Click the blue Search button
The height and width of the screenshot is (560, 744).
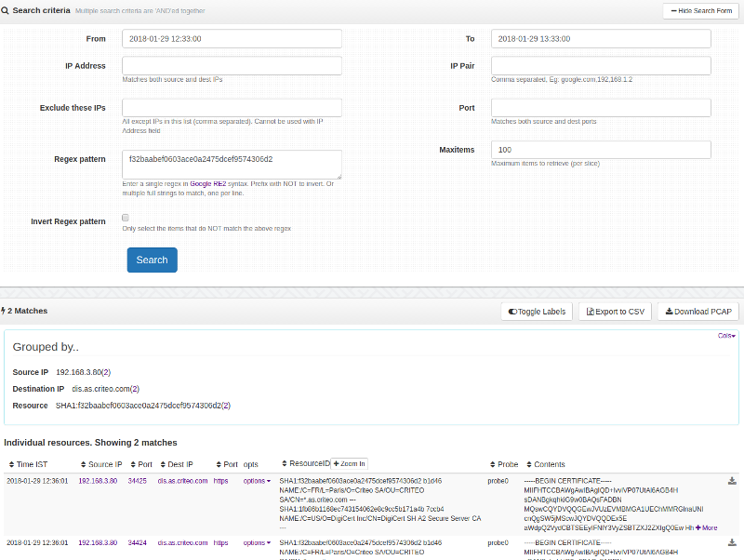point(152,260)
